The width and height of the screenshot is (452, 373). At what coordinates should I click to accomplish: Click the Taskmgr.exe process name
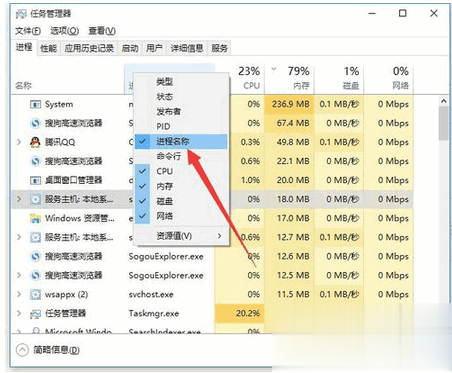154,314
